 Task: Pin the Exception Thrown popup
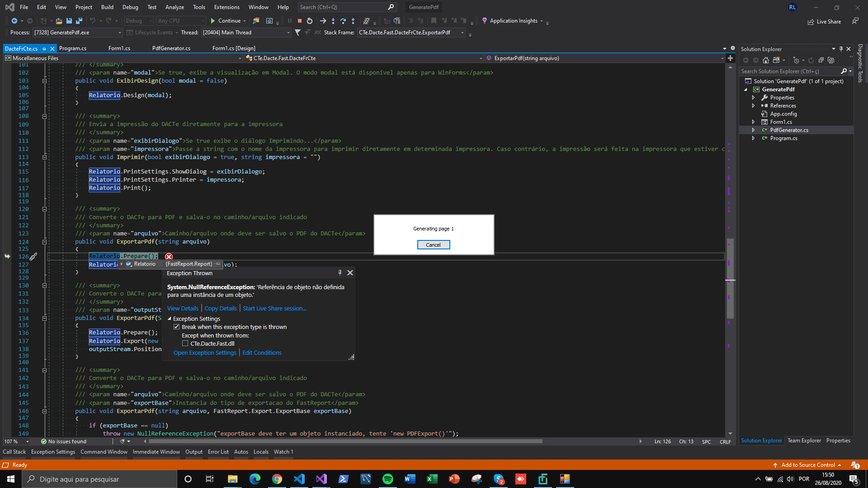click(x=340, y=272)
